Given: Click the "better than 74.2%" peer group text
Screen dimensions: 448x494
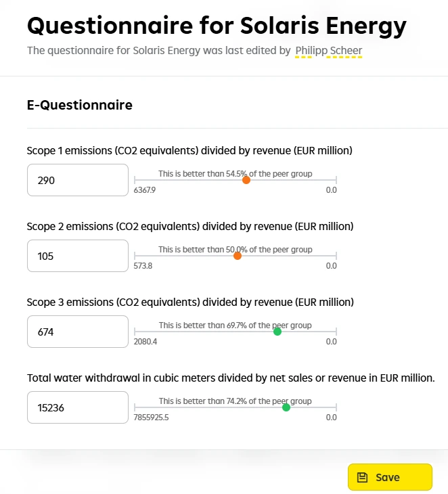Looking at the screenshot, I should click(236, 401).
